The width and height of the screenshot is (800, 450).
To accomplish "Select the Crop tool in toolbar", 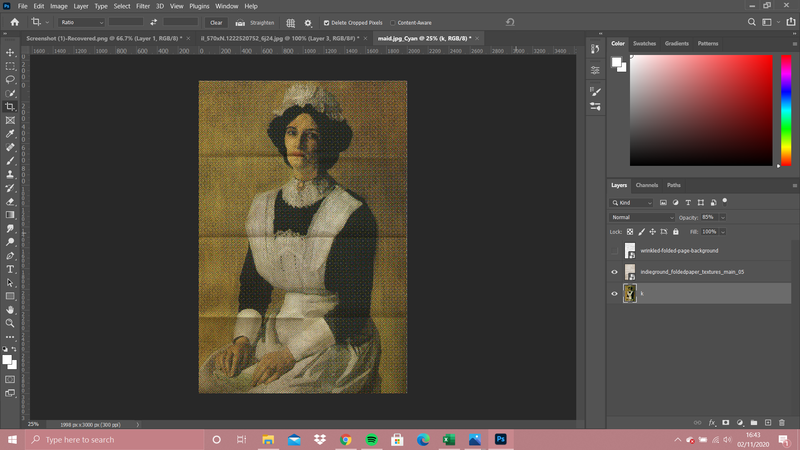I will click(x=10, y=107).
